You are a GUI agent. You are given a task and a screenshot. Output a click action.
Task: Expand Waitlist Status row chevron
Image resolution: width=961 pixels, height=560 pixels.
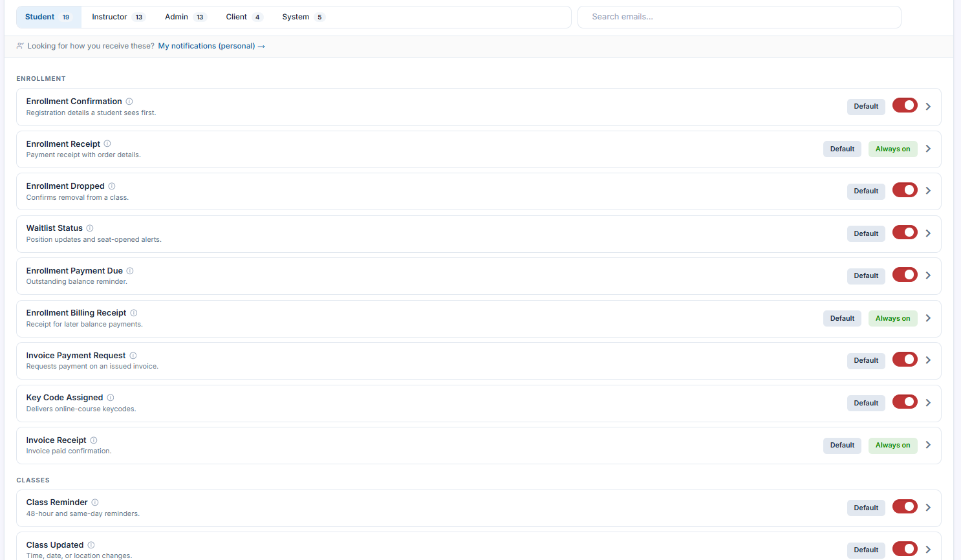tap(928, 233)
